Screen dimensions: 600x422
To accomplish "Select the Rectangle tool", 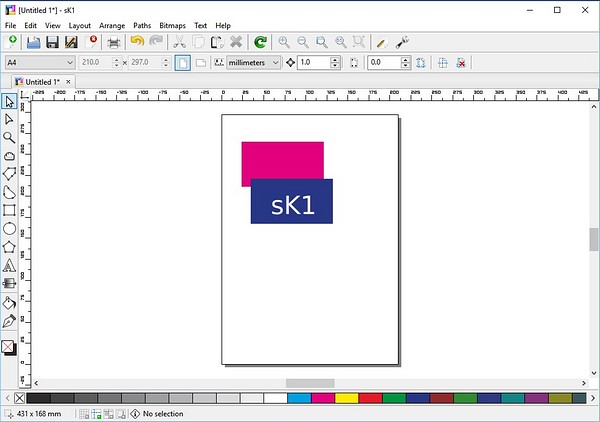I will click(x=9, y=210).
